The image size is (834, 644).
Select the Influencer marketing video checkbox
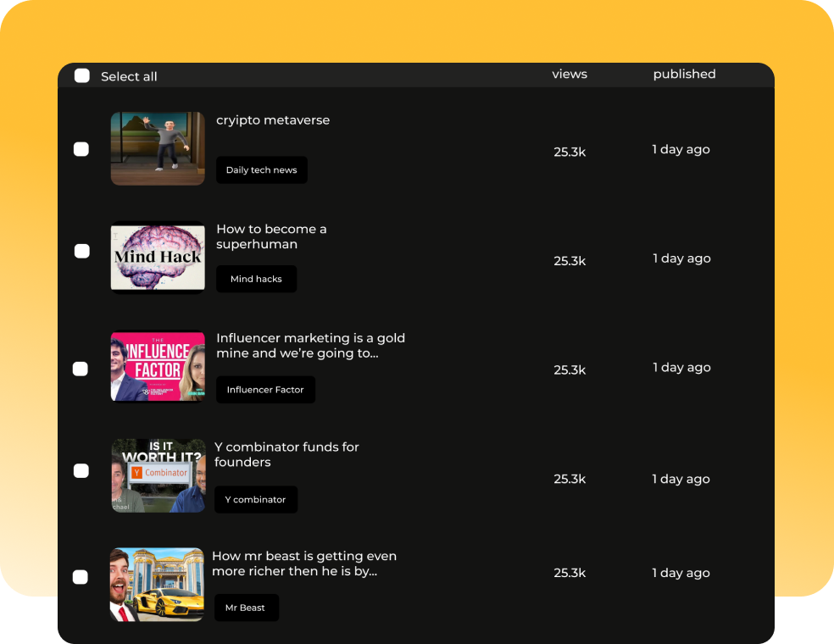(81, 369)
